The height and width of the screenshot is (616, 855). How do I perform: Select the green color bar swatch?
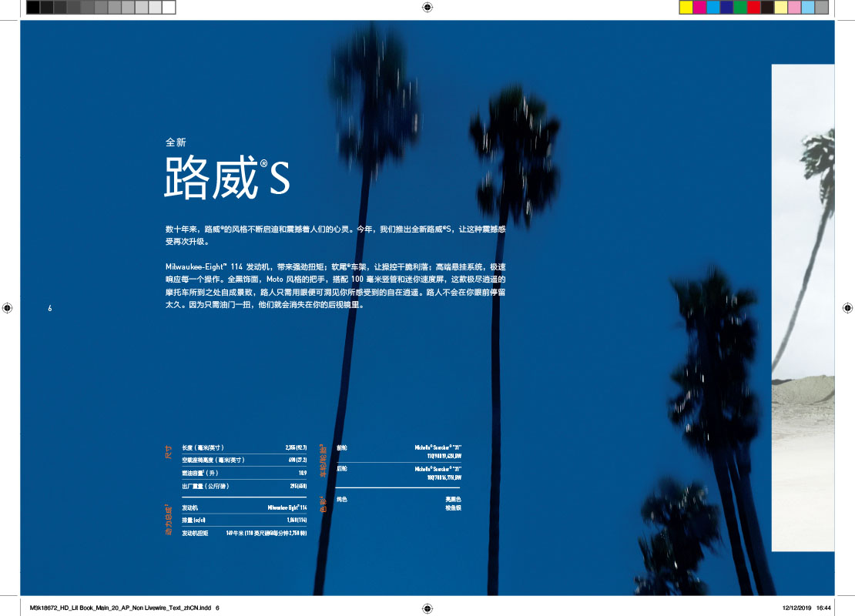pos(740,7)
